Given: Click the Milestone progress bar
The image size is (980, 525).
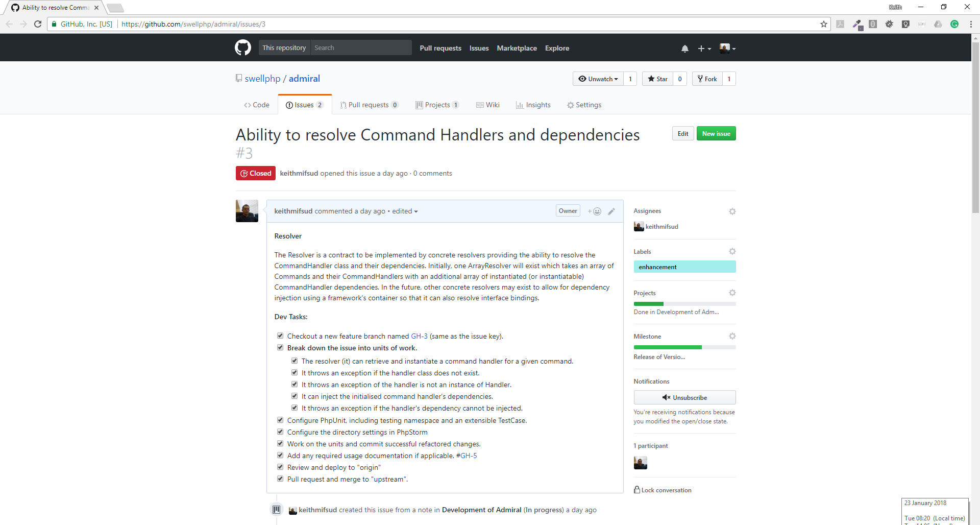Looking at the screenshot, I should [x=685, y=347].
